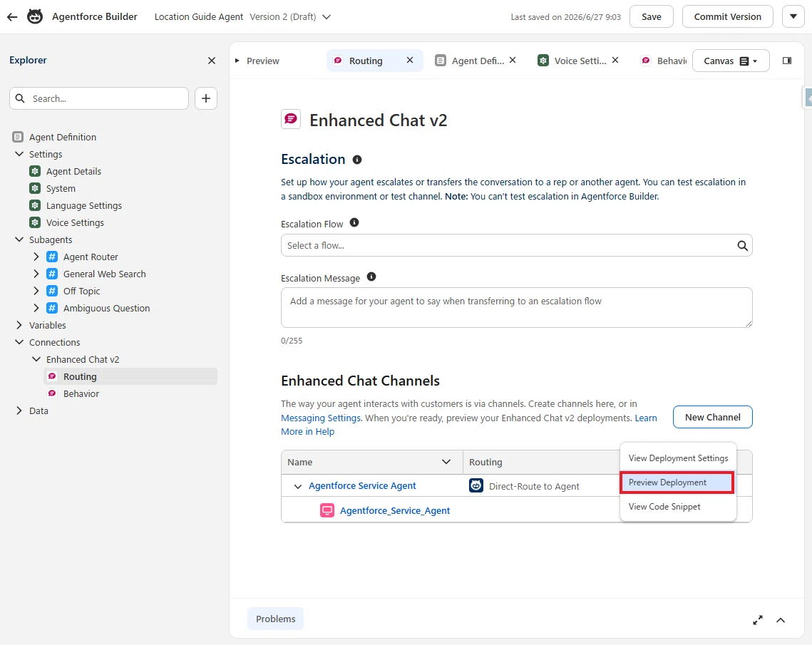The height and width of the screenshot is (645, 812).
Task: Select System settings icon
Action: [35, 188]
